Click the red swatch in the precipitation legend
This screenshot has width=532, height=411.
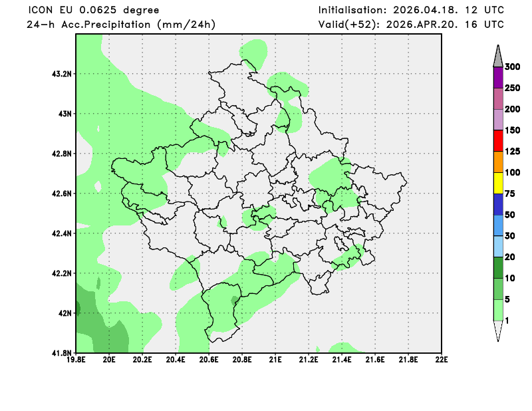coord(498,140)
